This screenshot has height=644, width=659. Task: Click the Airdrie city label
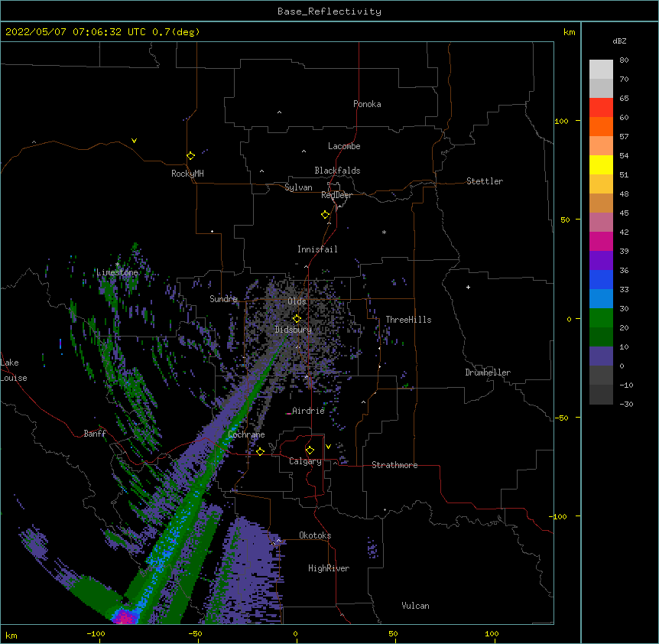pos(308,411)
